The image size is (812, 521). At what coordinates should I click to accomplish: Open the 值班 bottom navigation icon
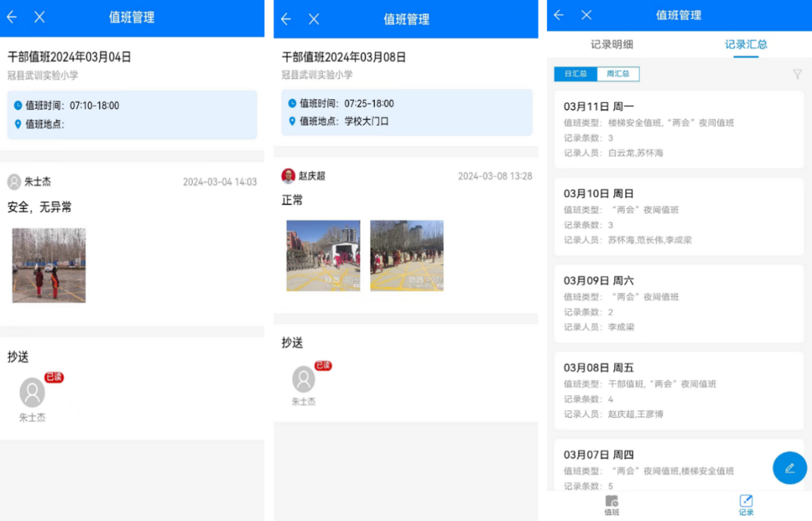click(611, 505)
